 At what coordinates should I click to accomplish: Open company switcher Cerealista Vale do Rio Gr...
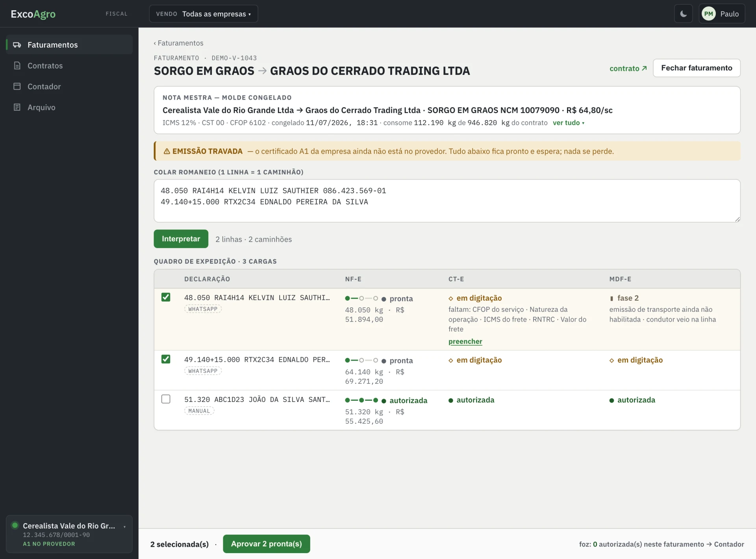[x=69, y=534]
